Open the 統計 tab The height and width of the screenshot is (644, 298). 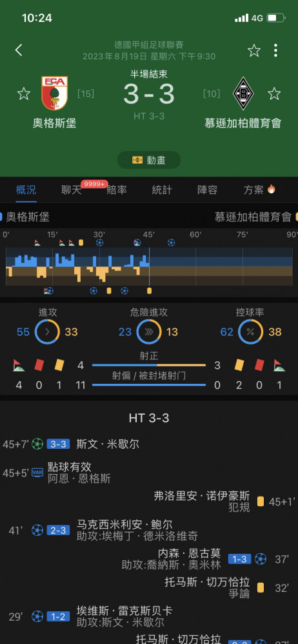(x=162, y=190)
